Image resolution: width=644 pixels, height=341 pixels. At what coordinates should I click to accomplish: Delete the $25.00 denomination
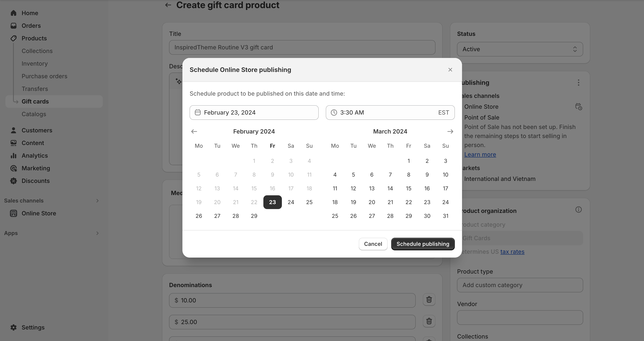tap(429, 321)
